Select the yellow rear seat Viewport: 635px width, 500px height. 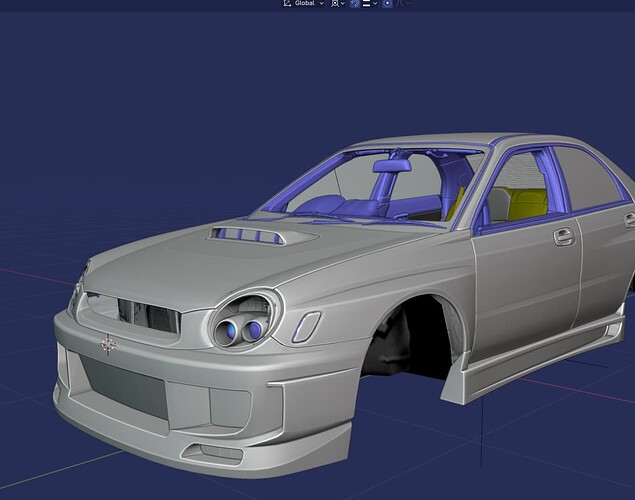[x=527, y=203]
